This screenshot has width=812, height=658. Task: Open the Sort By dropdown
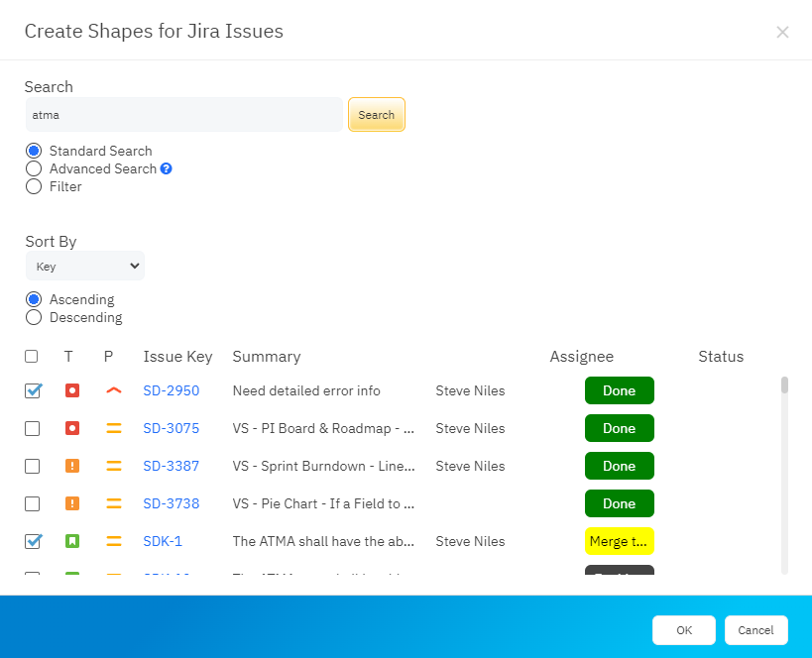pos(84,266)
